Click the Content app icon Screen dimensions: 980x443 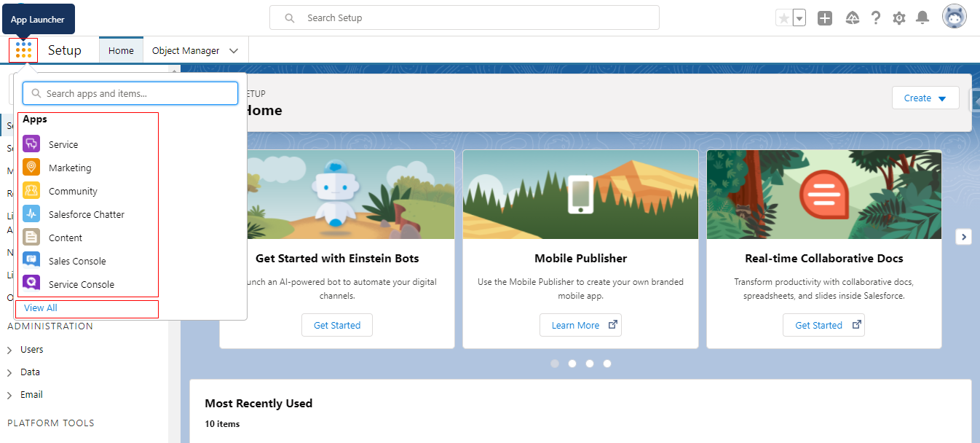tap(31, 238)
